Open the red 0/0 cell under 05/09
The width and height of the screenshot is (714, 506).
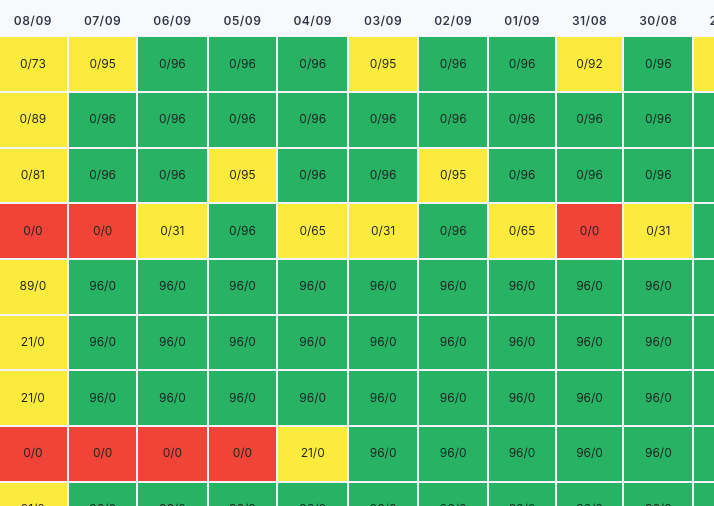coord(242,453)
